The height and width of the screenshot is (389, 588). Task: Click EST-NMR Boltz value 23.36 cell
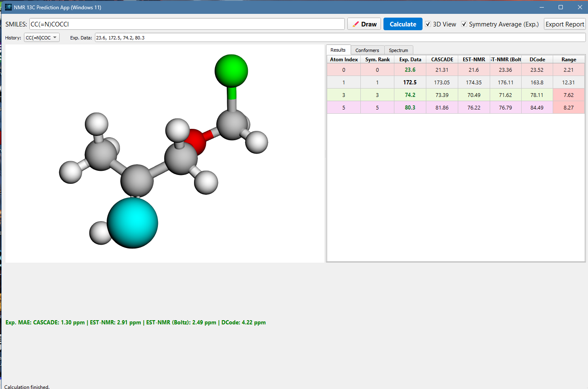pos(505,70)
